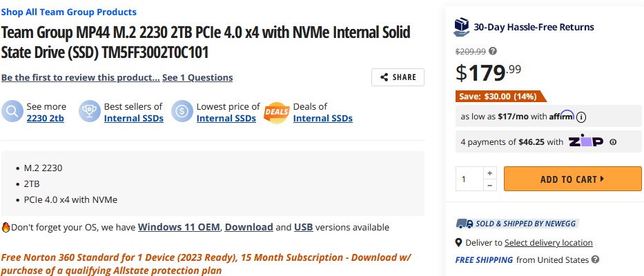Click the Share button

[398, 77]
